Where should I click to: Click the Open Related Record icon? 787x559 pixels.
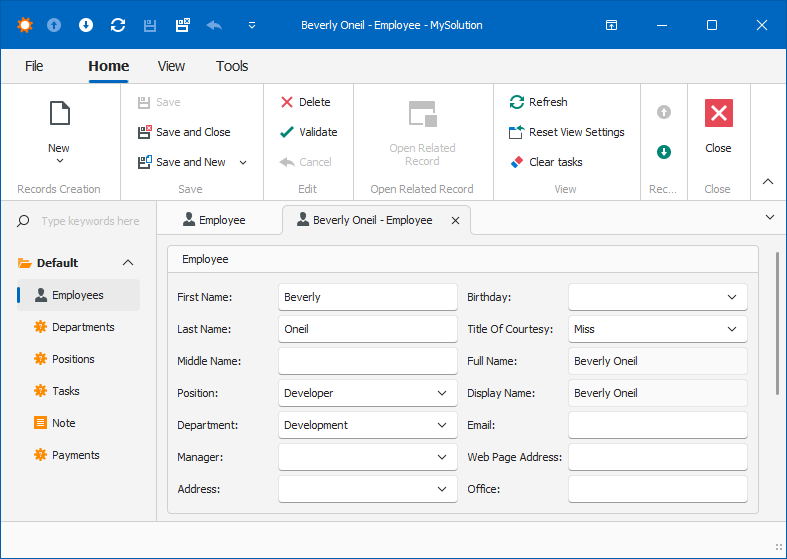coord(423,113)
